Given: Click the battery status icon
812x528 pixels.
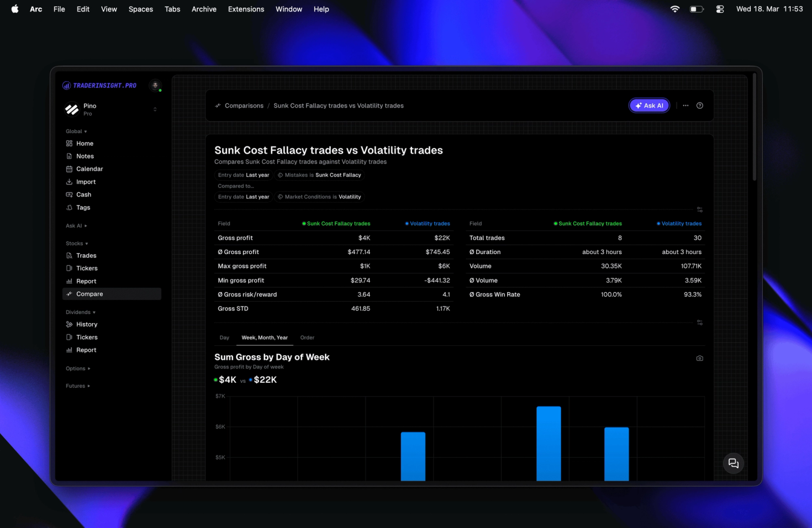Looking at the screenshot, I should pyautogui.click(x=697, y=9).
